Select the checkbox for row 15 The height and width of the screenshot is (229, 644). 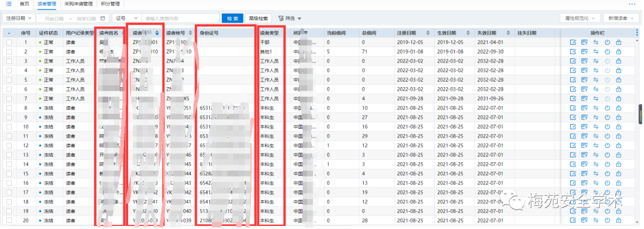9,174
